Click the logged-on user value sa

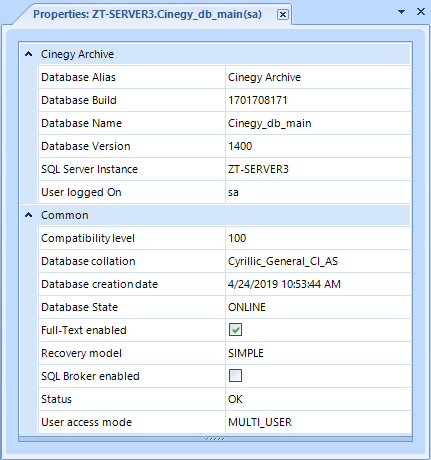click(233, 193)
